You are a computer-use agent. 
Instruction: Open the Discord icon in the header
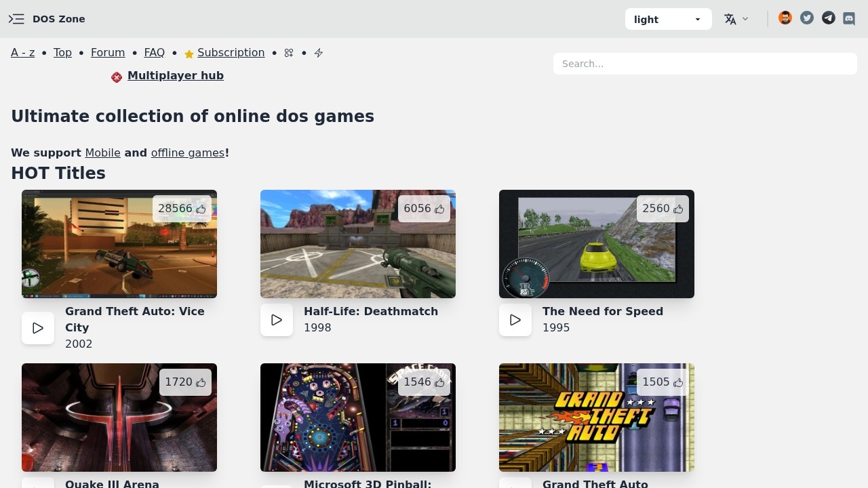pyautogui.click(x=849, y=19)
